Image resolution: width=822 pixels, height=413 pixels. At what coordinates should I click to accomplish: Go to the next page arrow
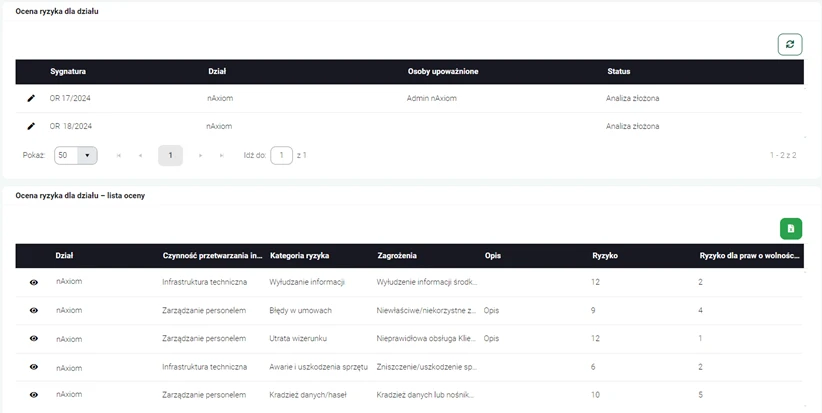[201, 156]
